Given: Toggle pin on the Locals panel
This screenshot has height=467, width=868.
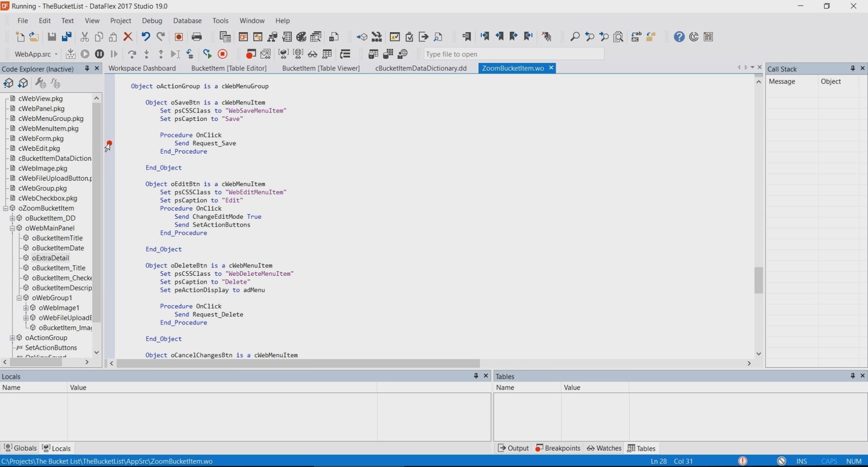Looking at the screenshot, I should (x=476, y=376).
